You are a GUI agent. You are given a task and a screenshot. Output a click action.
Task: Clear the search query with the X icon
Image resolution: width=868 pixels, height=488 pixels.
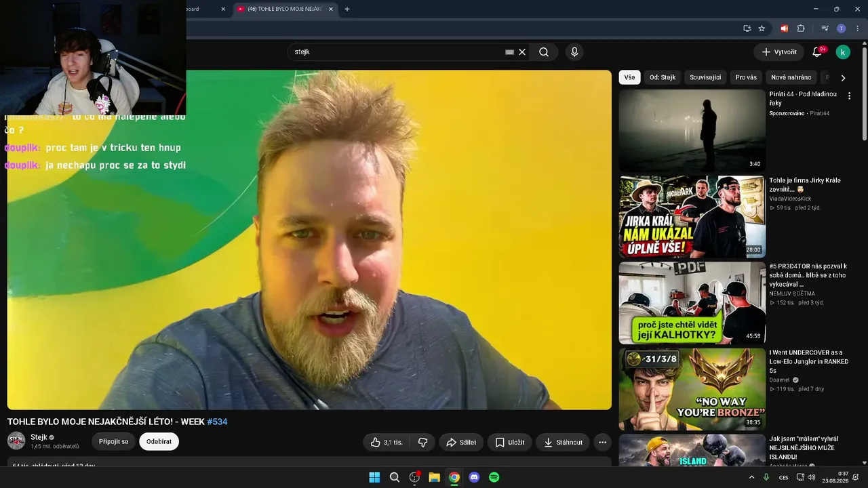(522, 52)
